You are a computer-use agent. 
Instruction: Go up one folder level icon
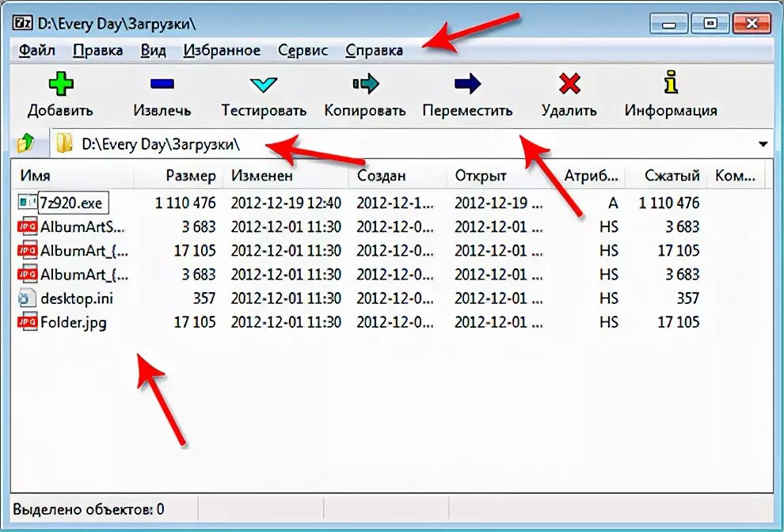tap(25, 143)
